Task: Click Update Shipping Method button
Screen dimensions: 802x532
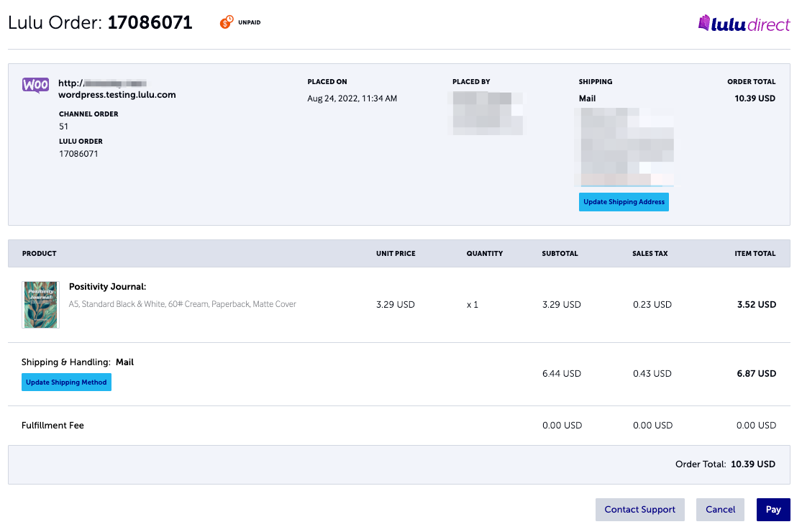Action: tap(66, 382)
